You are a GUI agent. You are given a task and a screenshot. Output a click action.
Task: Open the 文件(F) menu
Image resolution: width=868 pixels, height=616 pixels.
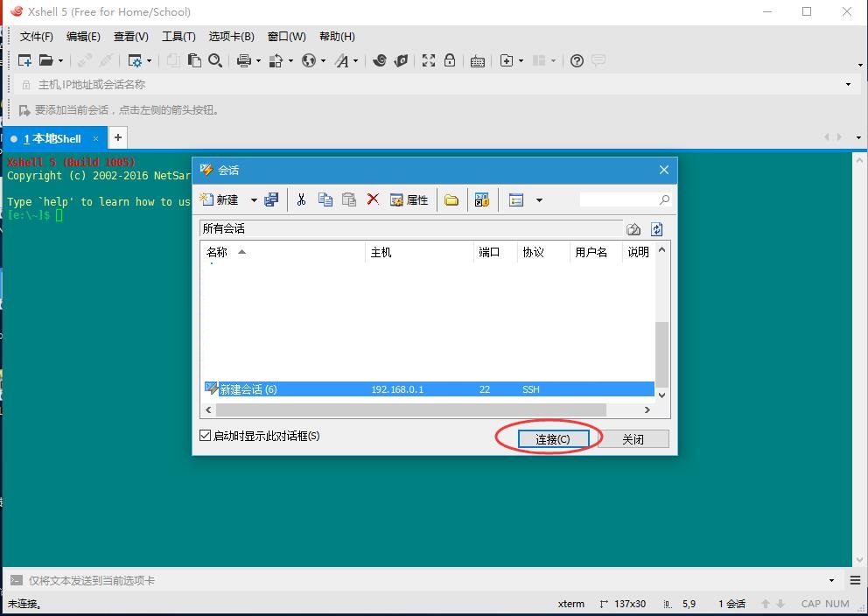point(37,37)
